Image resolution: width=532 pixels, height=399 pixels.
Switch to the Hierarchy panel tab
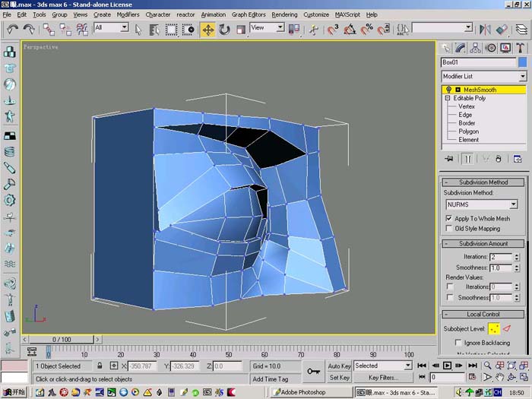[475, 48]
